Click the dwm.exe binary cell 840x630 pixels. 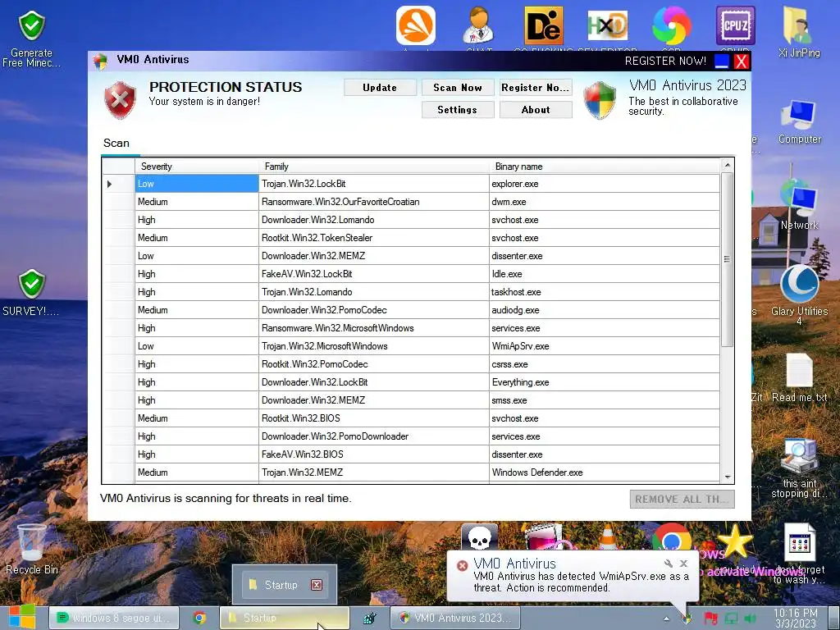[x=605, y=202]
